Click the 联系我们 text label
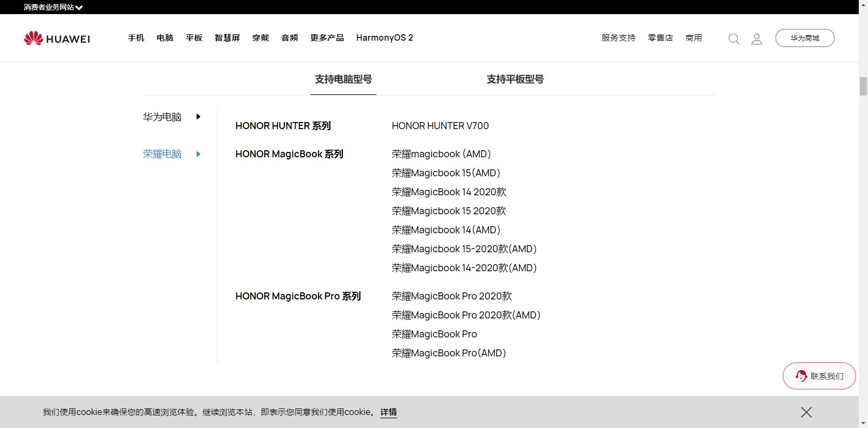 point(827,376)
